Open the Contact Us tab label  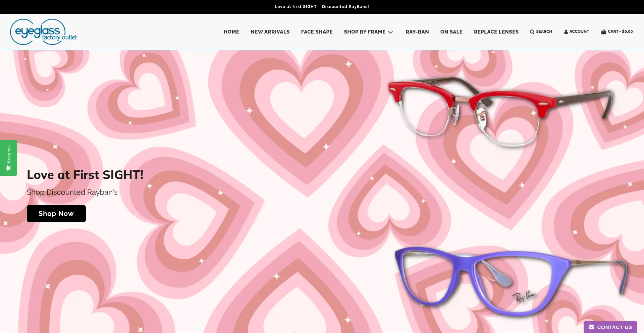[614, 327]
